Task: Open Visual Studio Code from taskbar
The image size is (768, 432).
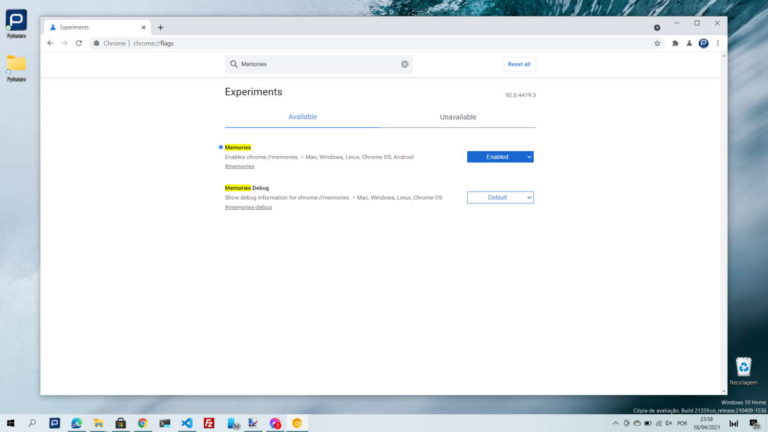Action: click(x=187, y=423)
